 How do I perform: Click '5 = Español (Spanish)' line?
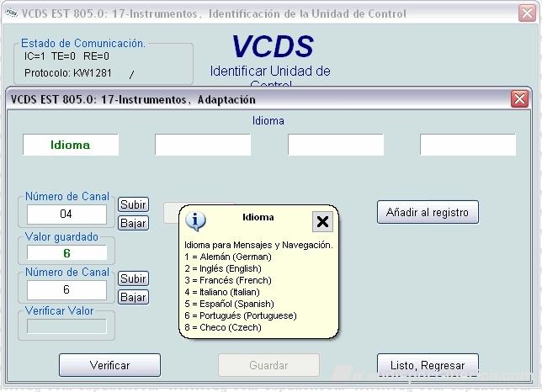tap(229, 304)
